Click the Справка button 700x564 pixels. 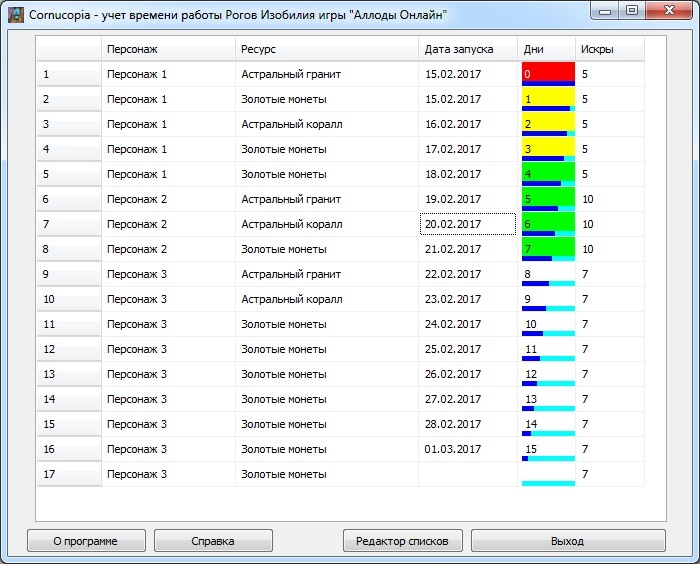[213, 541]
